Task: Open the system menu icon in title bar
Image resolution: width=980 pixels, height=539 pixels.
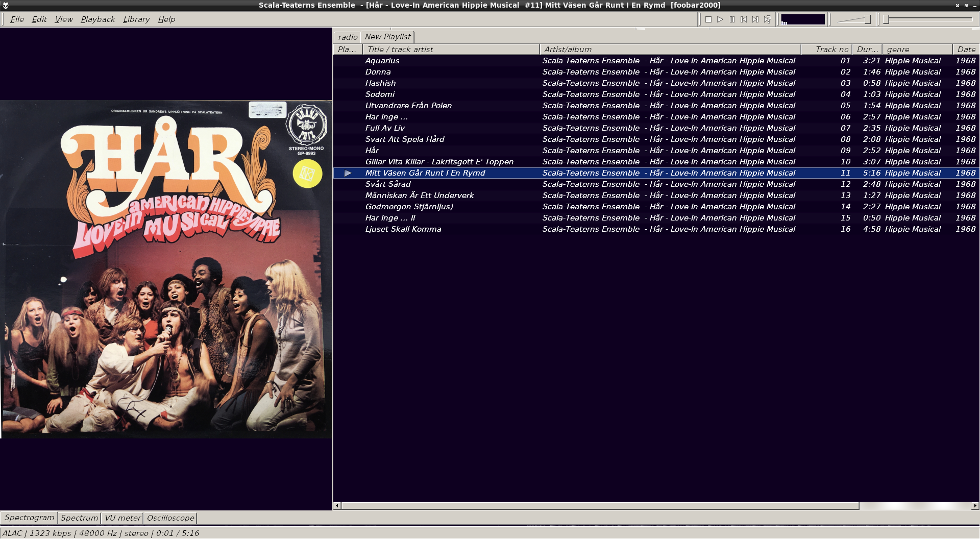Action: (x=6, y=5)
